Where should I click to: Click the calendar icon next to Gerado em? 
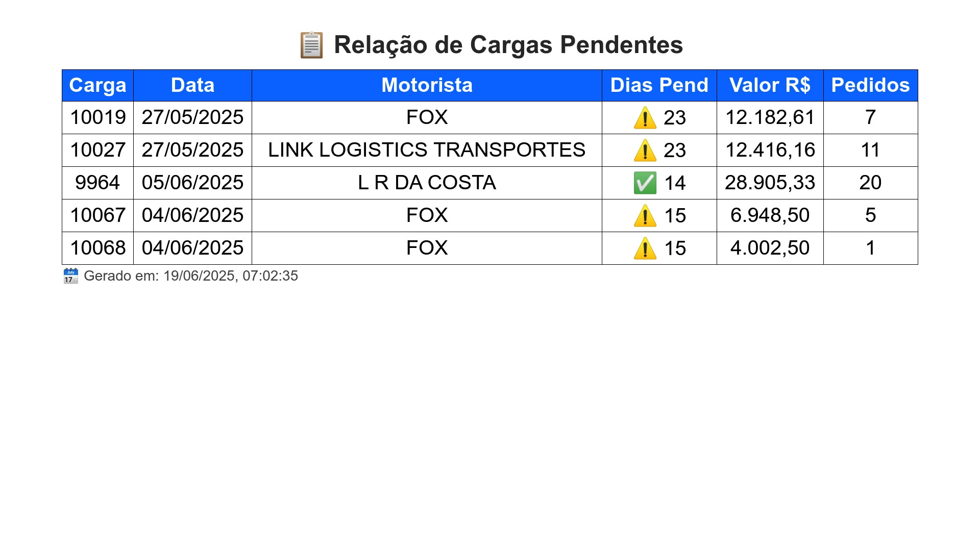[x=71, y=276]
